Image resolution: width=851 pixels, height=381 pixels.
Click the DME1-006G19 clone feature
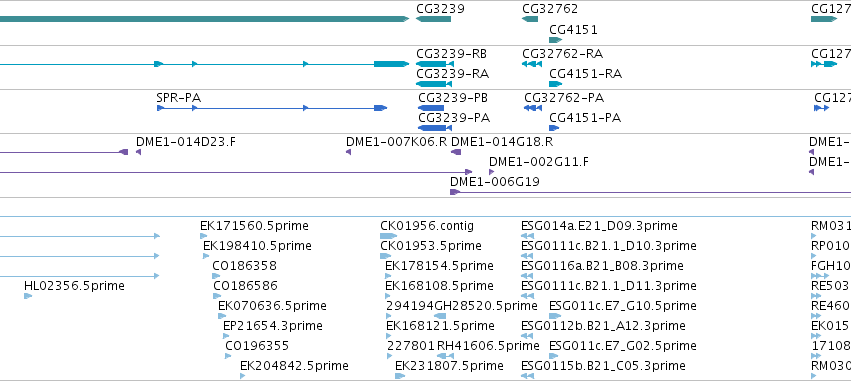(650, 192)
